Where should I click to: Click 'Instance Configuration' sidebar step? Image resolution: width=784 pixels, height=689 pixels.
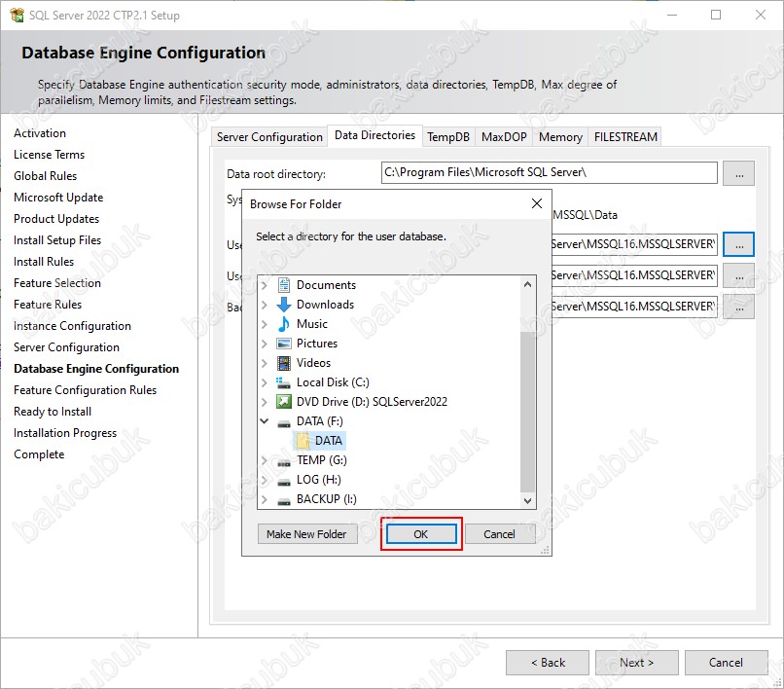click(x=72, y=326)
